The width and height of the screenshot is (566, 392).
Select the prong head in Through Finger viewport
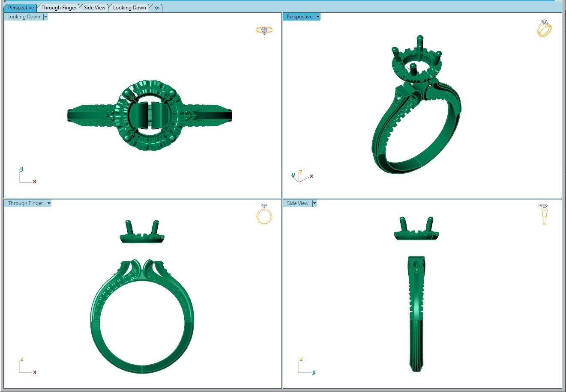(x=142, y=232)
